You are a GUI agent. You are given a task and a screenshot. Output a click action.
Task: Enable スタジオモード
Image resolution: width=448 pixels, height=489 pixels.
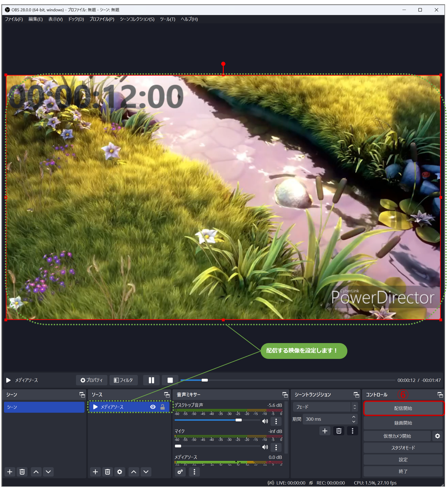click(x=403, y=448)
